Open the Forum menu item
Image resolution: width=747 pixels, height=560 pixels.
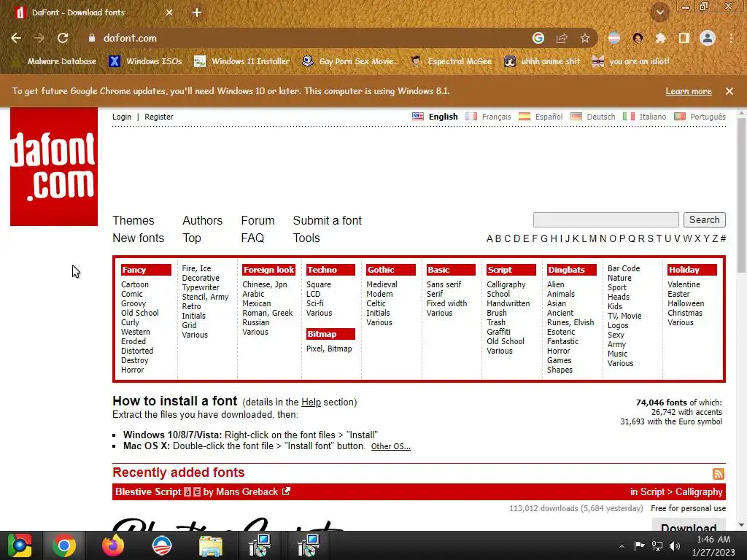click(x=258, y=220)
